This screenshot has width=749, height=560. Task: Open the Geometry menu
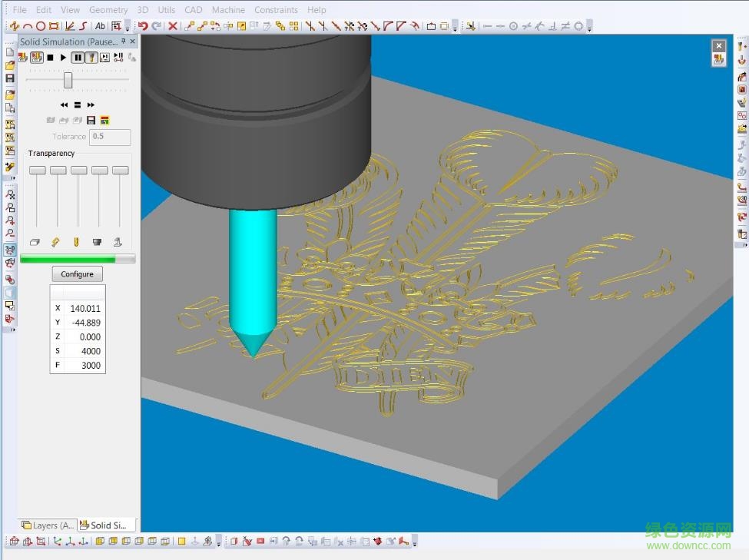(108, 10)
